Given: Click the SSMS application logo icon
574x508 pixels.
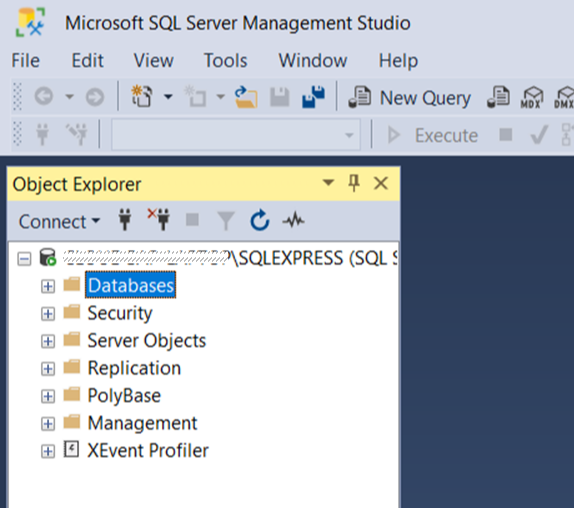Looking at the screenshot, I should click(x=30, y=23).
